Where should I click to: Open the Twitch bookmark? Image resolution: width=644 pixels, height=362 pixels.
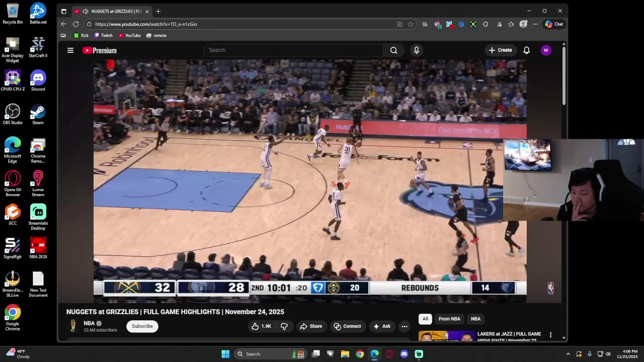(x=104, y=36)
